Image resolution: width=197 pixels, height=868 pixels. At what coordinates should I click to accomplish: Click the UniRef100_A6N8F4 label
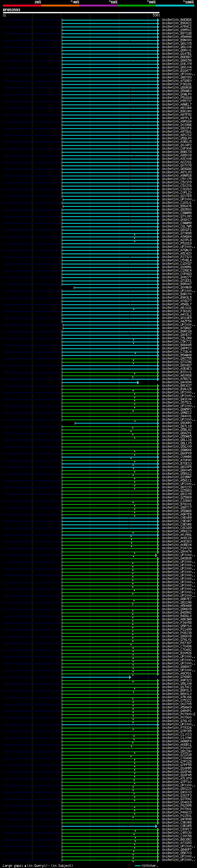click(177, 741)
